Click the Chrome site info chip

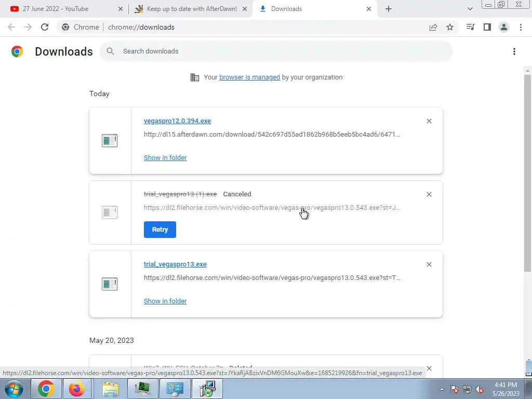click(x=81, y=27)
